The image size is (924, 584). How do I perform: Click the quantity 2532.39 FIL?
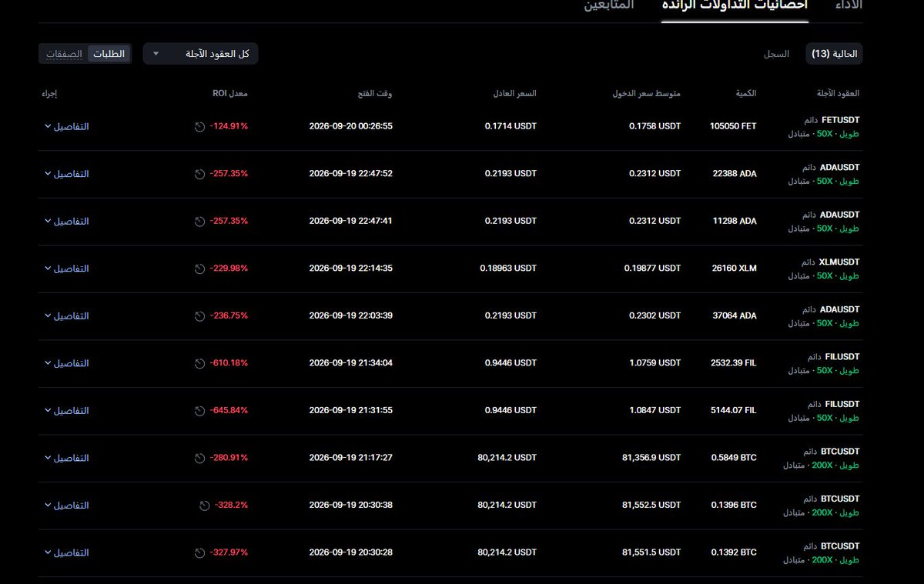point(735,363)
